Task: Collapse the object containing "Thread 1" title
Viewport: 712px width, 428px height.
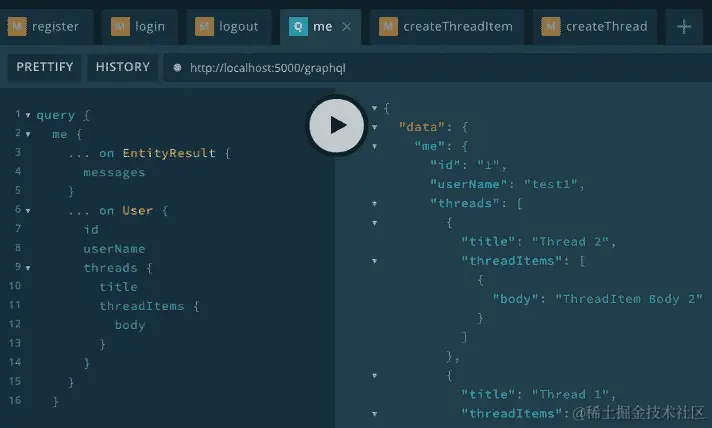Action: coord(375,375)
